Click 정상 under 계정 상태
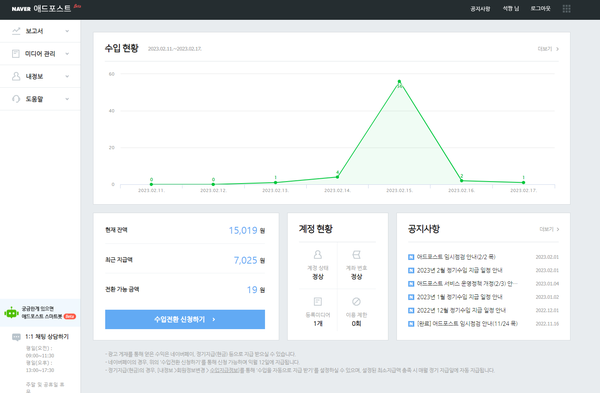The width and height of the screenshot is (600, 393). point(318,277)
